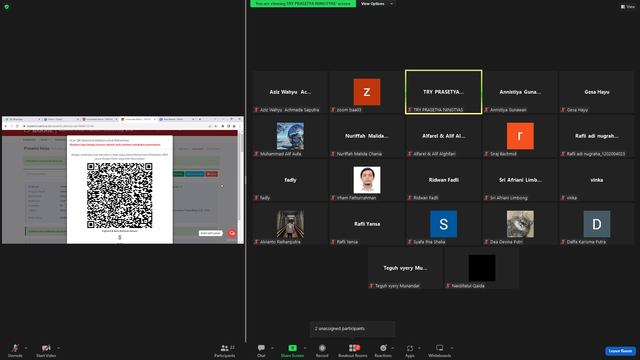Open Breakout Rooms
Image resolution: width=640 pixels, height=360 pixels.
point(353,350)
